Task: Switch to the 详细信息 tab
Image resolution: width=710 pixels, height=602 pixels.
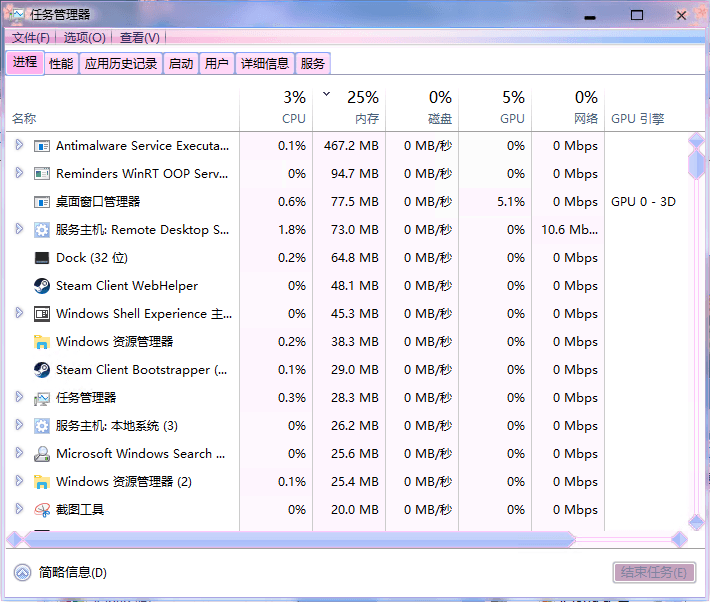Action: click(x=265, y=63)
